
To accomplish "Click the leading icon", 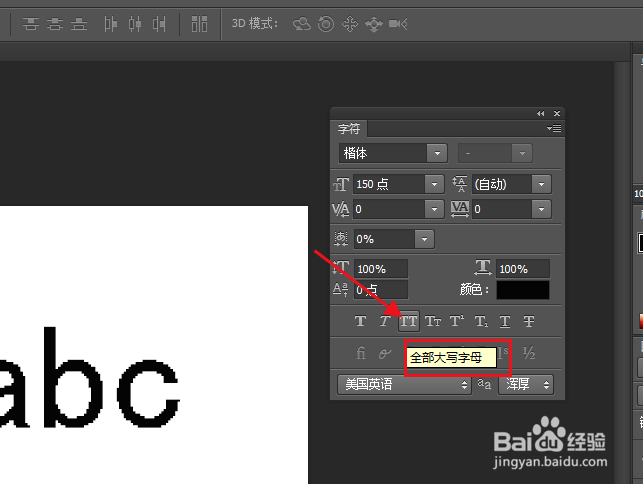I will [460, 184].
